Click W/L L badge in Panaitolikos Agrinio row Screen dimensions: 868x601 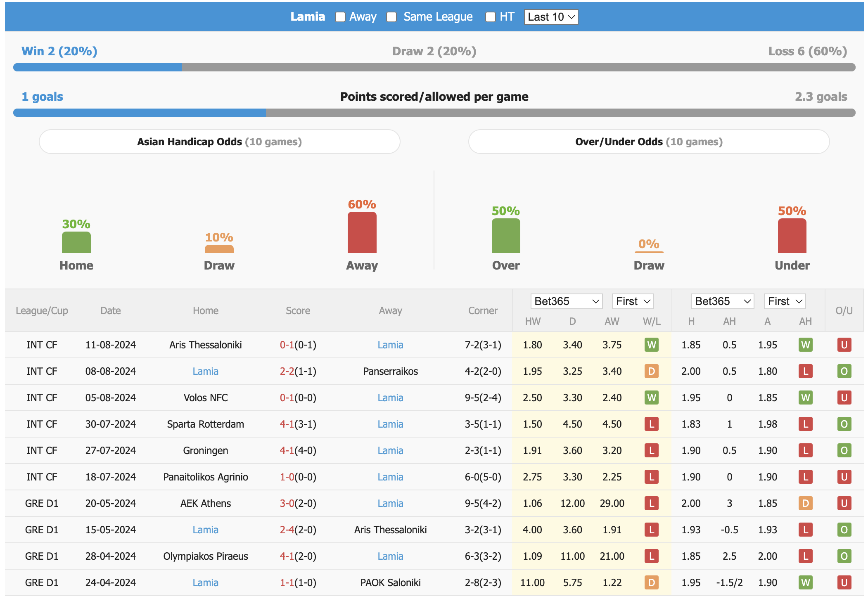(652, 477)
